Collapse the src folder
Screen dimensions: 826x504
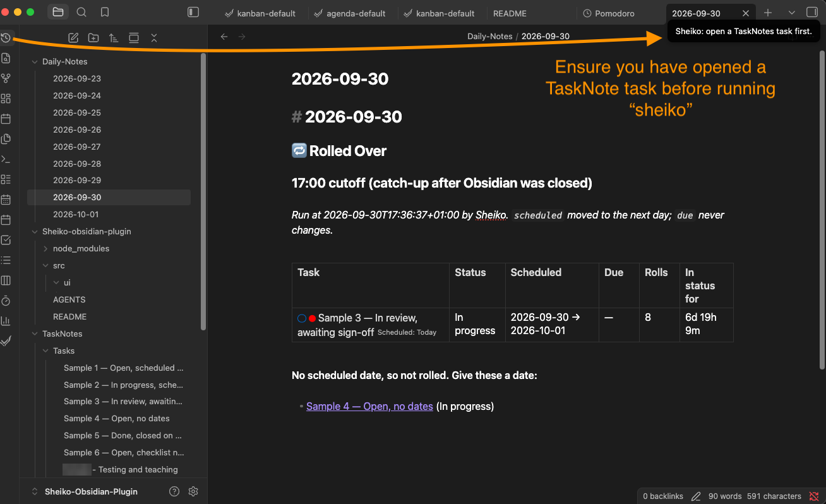(x=45, y=266)
